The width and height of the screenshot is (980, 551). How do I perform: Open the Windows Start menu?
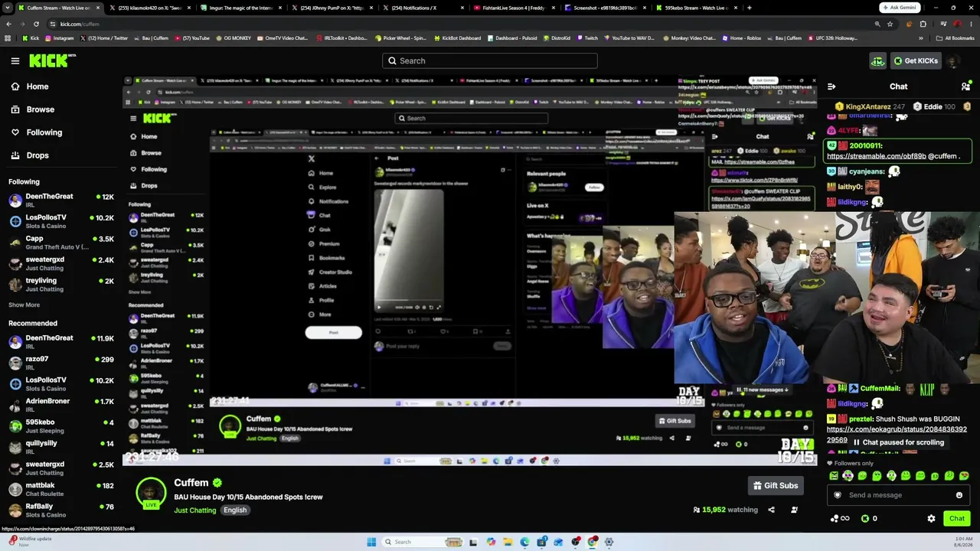pos(371,542)
